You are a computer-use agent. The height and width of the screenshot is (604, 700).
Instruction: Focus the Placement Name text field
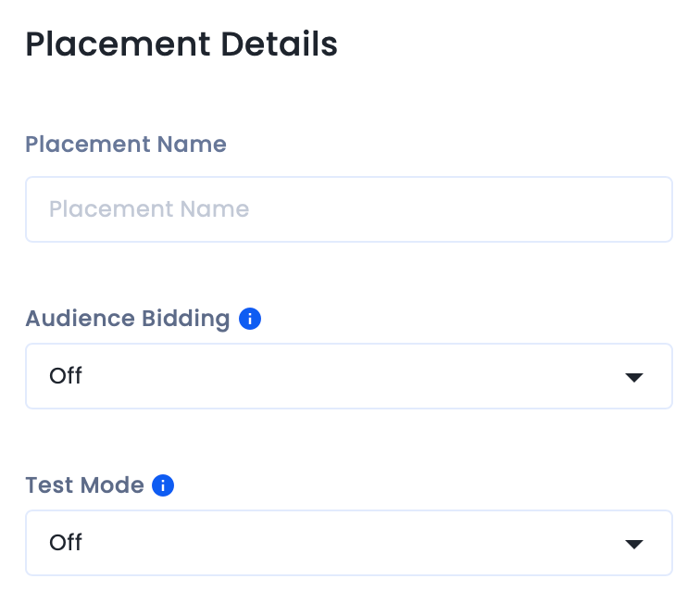point(348,209)
